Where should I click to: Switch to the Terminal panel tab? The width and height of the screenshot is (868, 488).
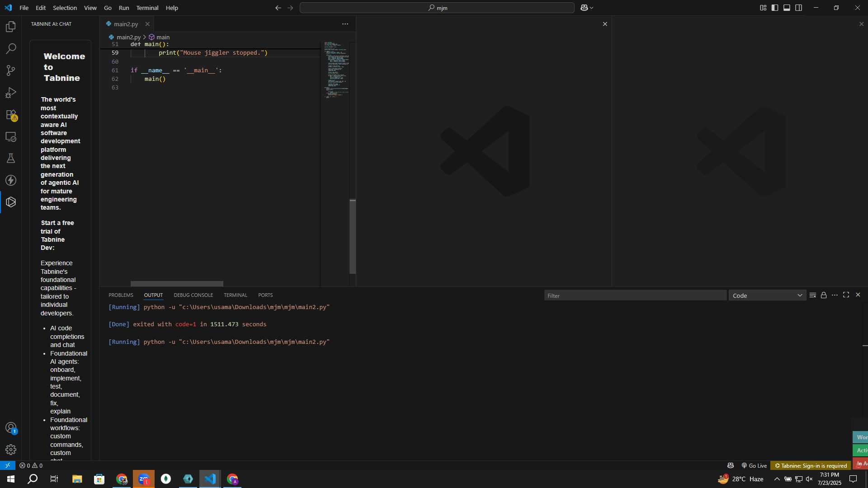tap(236, 295)
